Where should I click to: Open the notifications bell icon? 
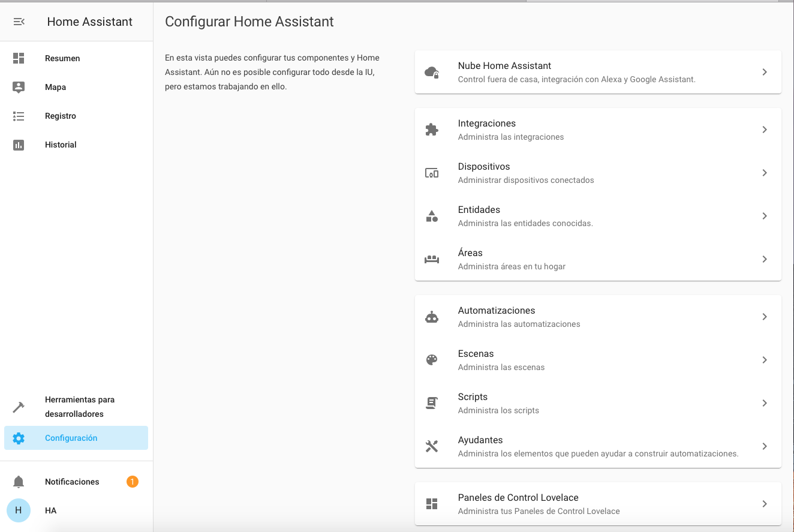(19, 482)
